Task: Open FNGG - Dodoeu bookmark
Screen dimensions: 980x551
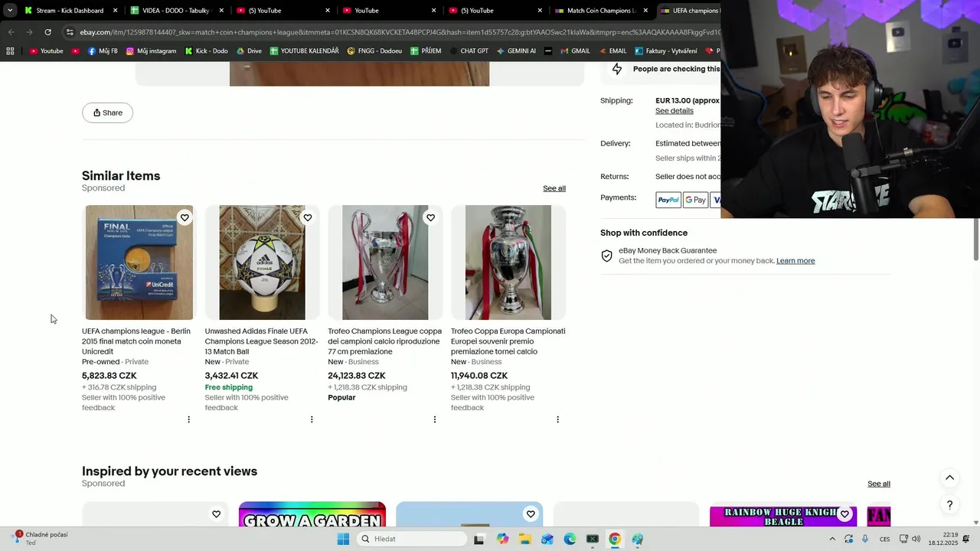Action: tap(374, 51)
